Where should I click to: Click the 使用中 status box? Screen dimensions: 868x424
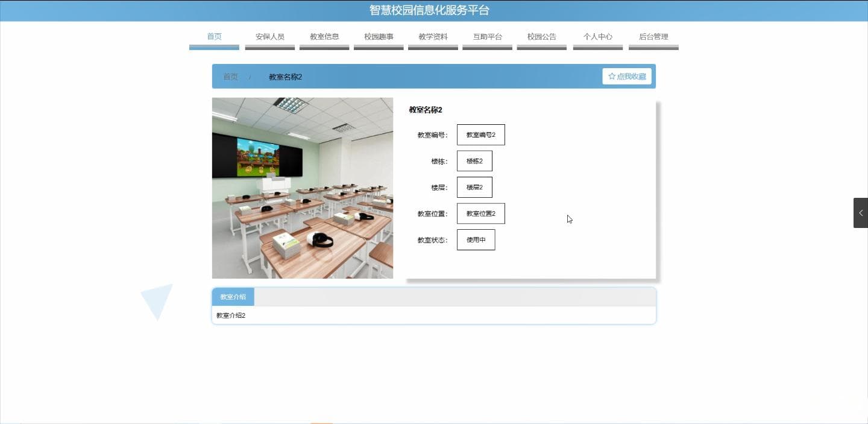(476, 240)
